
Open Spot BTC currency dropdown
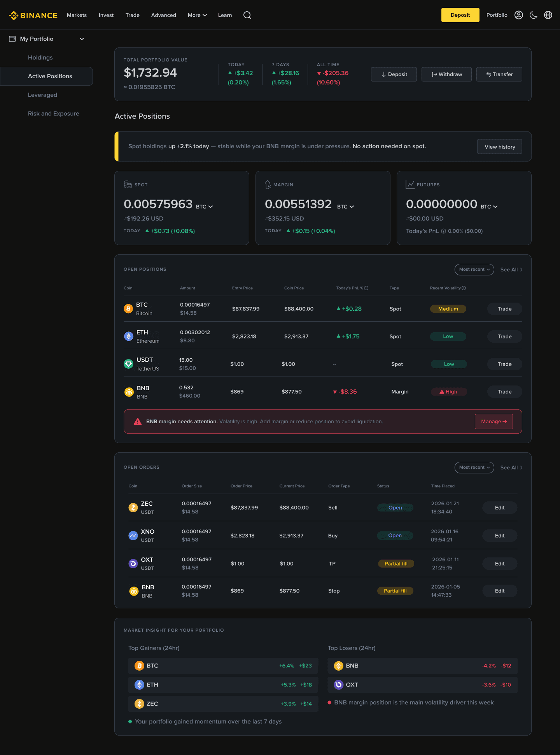pos(205,207)
